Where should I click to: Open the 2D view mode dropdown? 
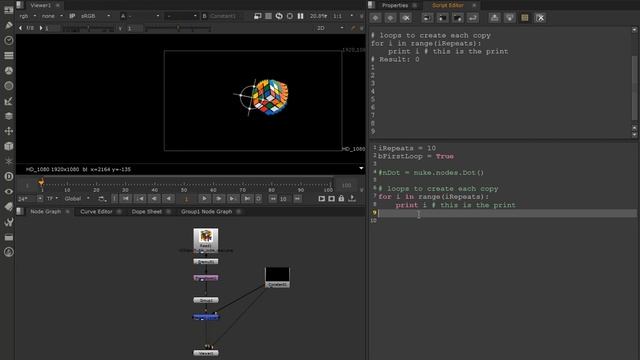[330, 28]
